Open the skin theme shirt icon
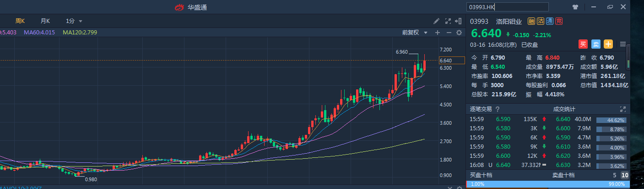644x189 pixels. (x=575, y=7)
